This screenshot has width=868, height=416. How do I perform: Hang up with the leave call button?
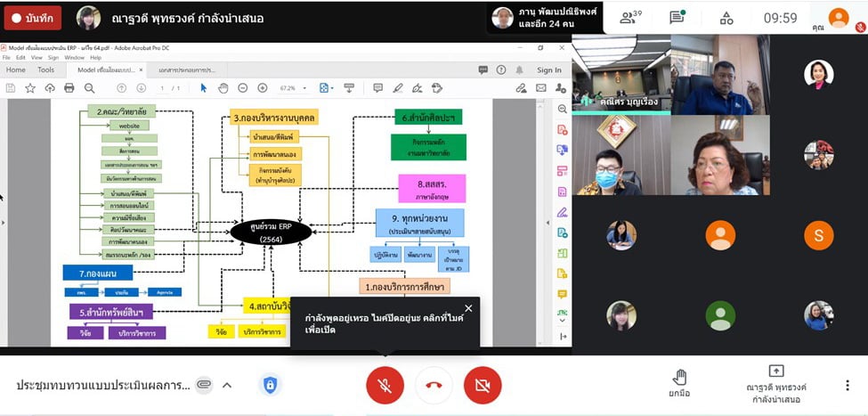pos(434,385)
